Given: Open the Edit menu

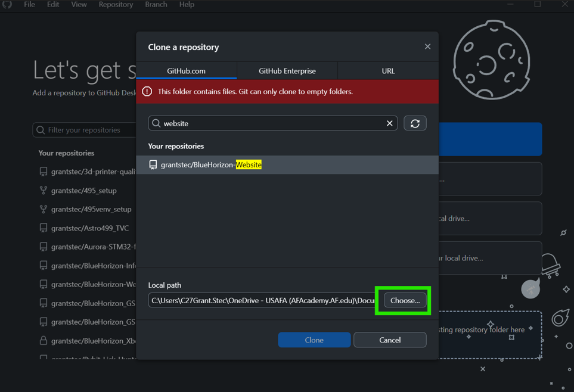Looking at the screenshot, I should pos(53,4).
